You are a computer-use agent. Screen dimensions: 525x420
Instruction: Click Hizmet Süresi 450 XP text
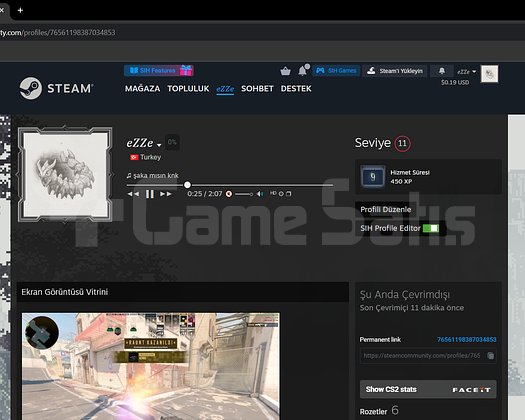pos(410,177)
